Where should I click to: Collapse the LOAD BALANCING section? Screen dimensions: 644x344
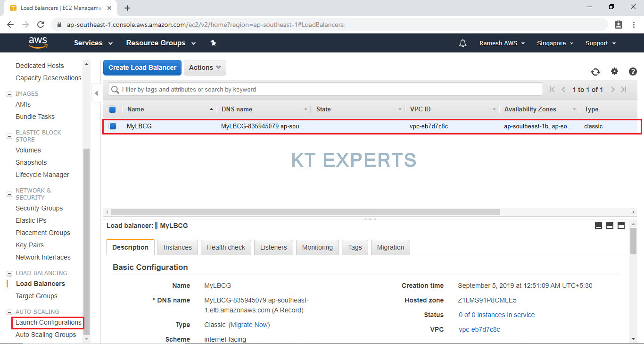tap(9, 274)
